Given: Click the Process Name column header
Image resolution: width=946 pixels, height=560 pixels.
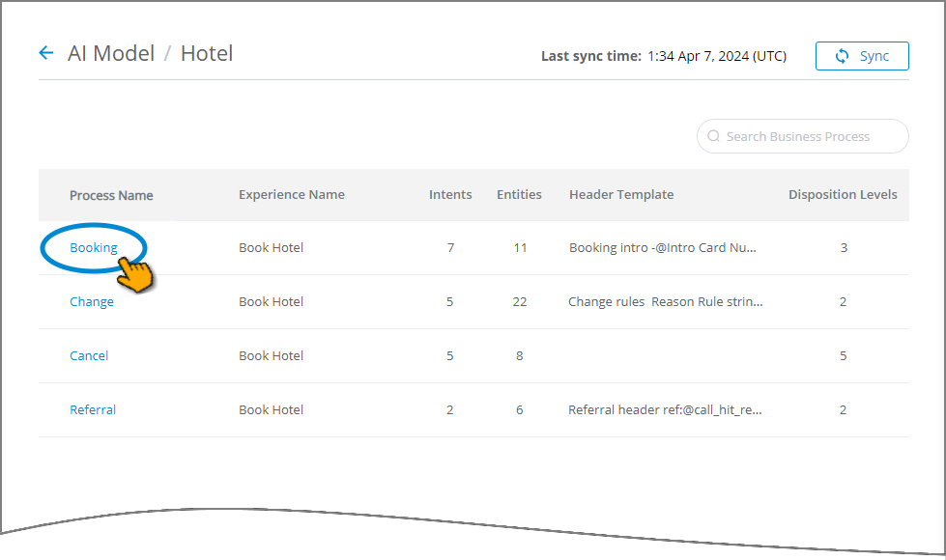Looking at the screenshot, I should click(x=111, y=195).
